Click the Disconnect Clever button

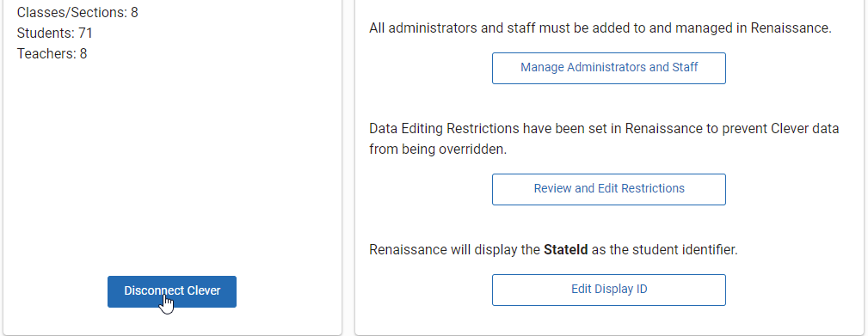[171, 291]
